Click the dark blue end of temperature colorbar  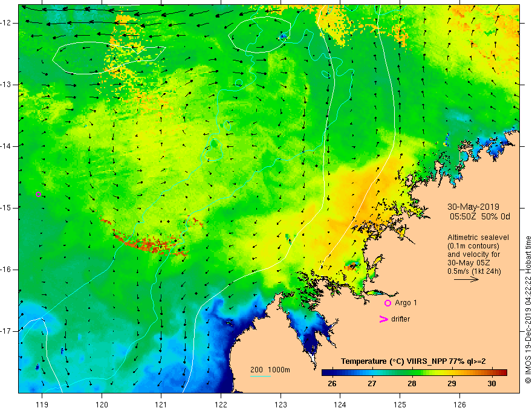(325, 372)
